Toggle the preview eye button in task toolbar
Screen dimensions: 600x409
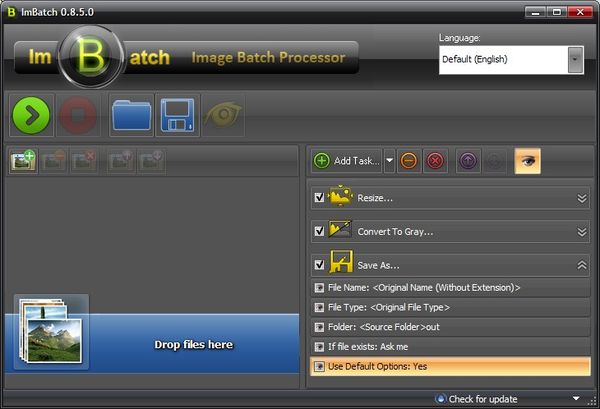[x=527, y=160]
